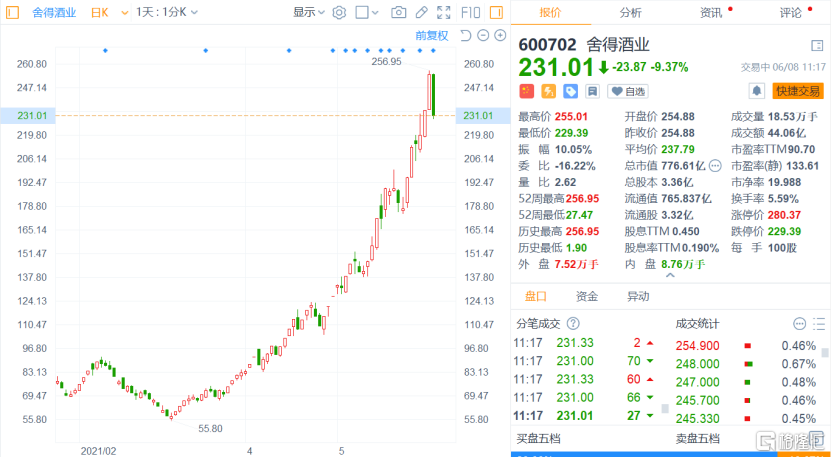
Task: Click the 涨停价 280.37 value
Action: [786, 215]
